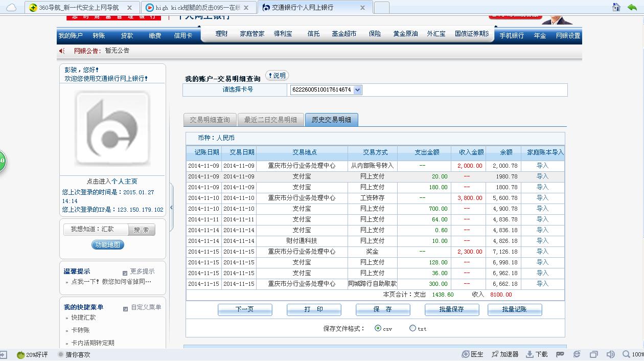Click the announcement speaker icon beside 网银公告
Screen dimensions: 644x361
coord(62,51)
